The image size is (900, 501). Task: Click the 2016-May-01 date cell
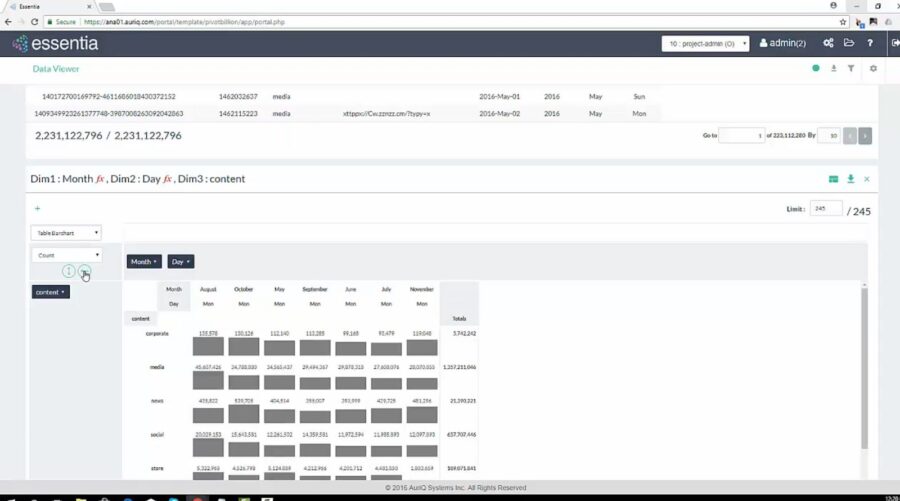click(x=499, y=97)
